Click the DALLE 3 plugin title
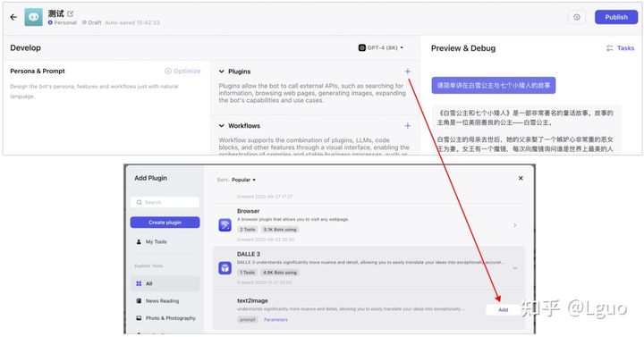This screenshot has height=337, width=644. click(x=249, y=254)
